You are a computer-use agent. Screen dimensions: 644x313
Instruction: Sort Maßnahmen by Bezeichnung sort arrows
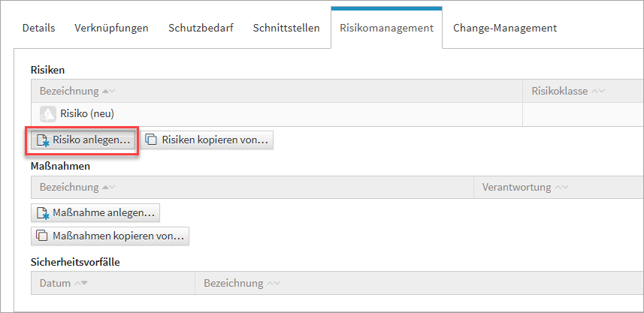pyautogui.click(x=108, y=188)
